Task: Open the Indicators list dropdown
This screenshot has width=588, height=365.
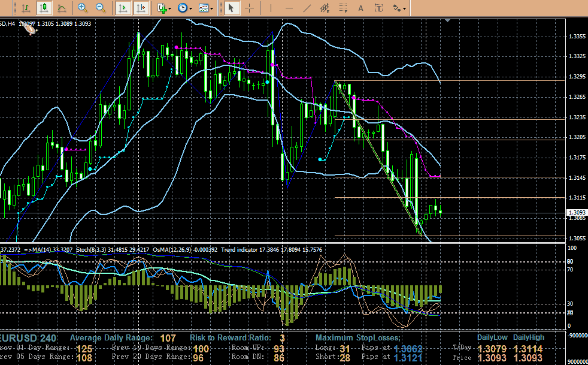Action: [164, 8]
